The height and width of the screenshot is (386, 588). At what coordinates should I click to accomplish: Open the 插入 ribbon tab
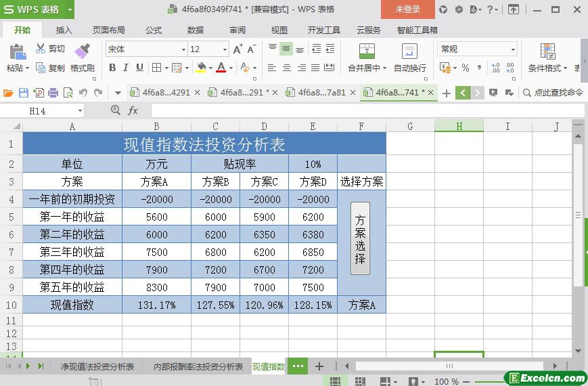[x=64, y=30]
